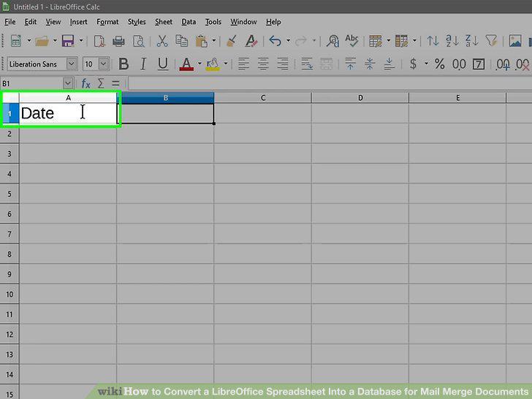Toggle Wrap Text
532x399 pixels.
click(x=307, y=64)
